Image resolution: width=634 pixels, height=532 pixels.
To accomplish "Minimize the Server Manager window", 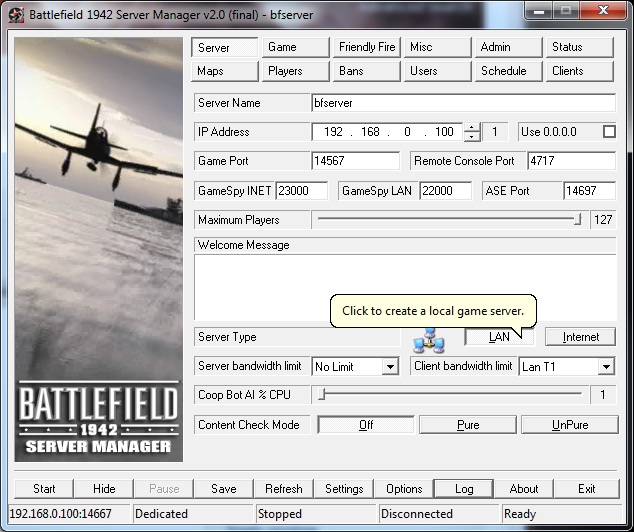I will 538,11.
